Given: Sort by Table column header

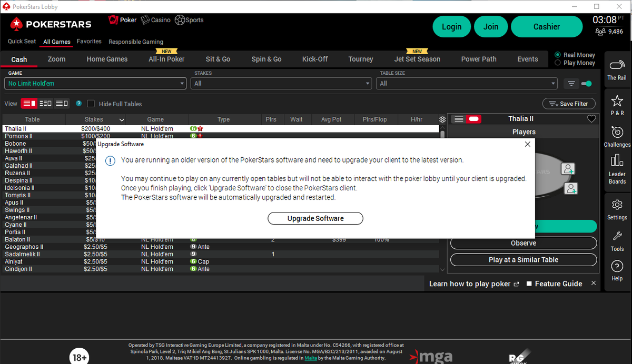Looking at the screenshot, I should click(x=32, y=119).
